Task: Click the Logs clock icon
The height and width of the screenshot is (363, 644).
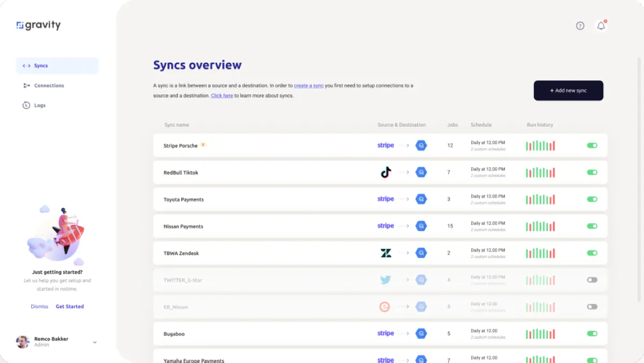Action: (x=26, y=106)
